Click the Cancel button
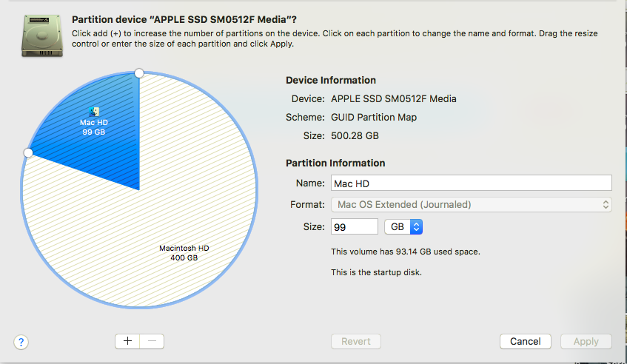The width and height of the screenshot is (627, 364). 525,342
